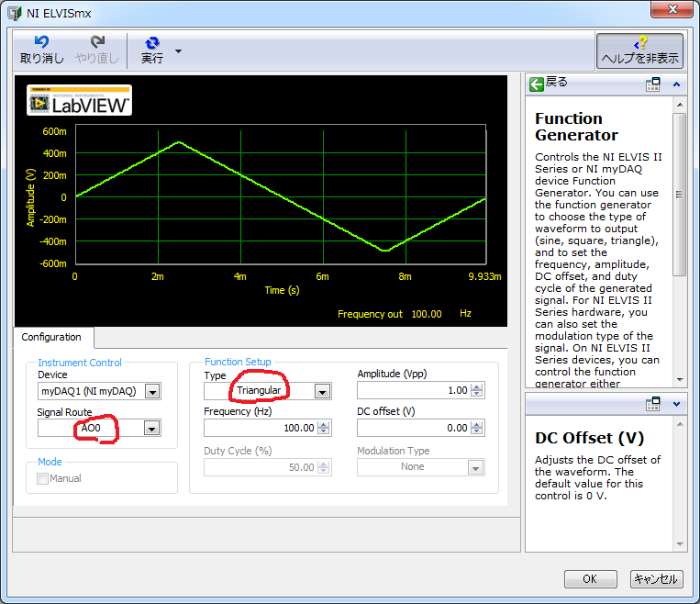Enable the Manual mode checkbox

[x=43, y=479]
